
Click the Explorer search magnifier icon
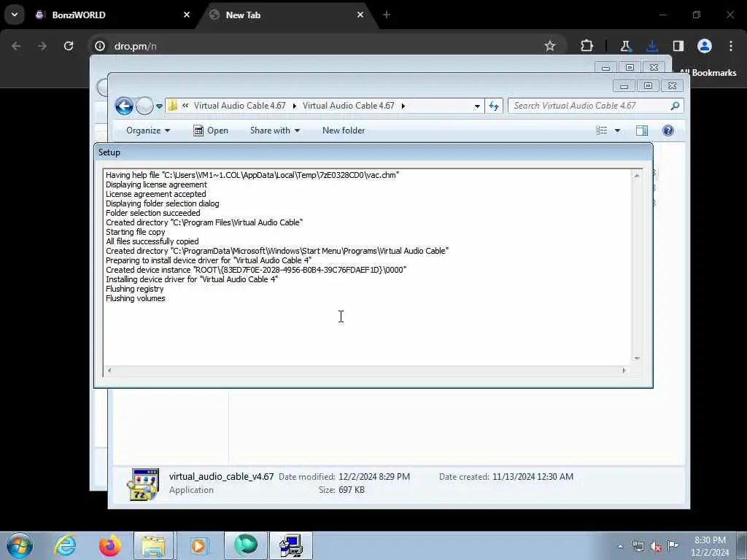pos(675,106)
